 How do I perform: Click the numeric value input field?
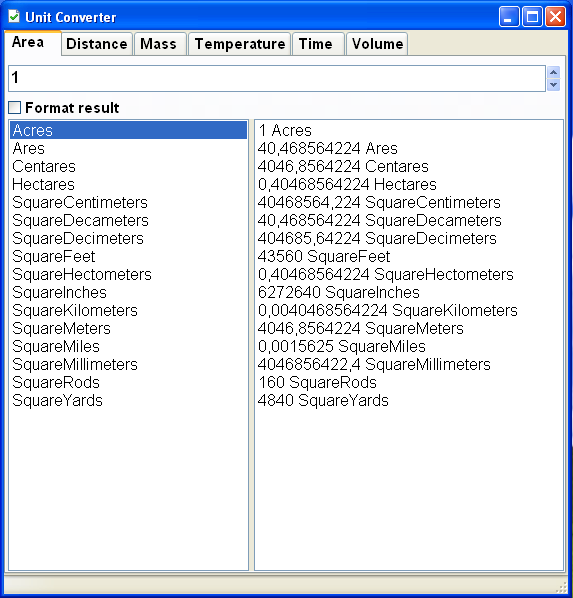coord(277,78)
